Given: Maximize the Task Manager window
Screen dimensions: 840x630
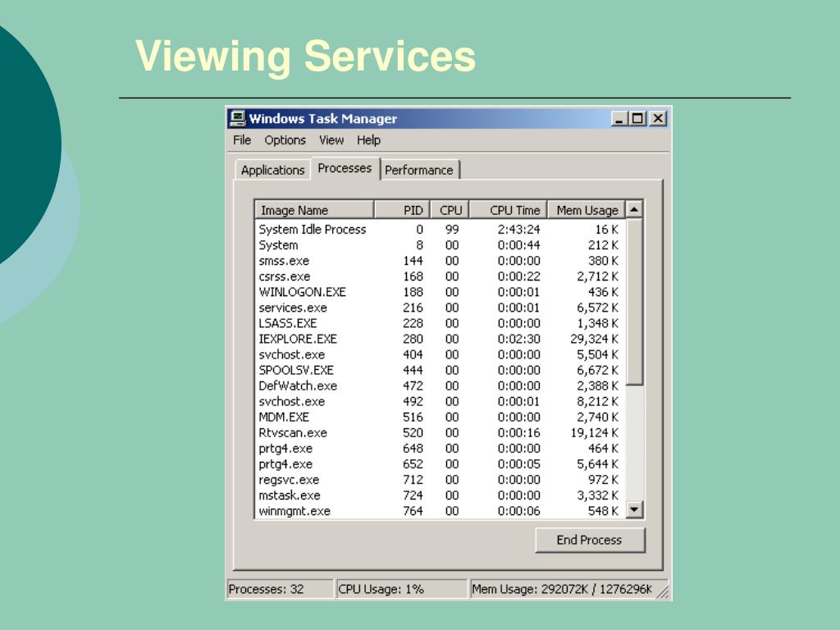Looking at the screenshot, I should pyautogui.click(x=637, y=118).
